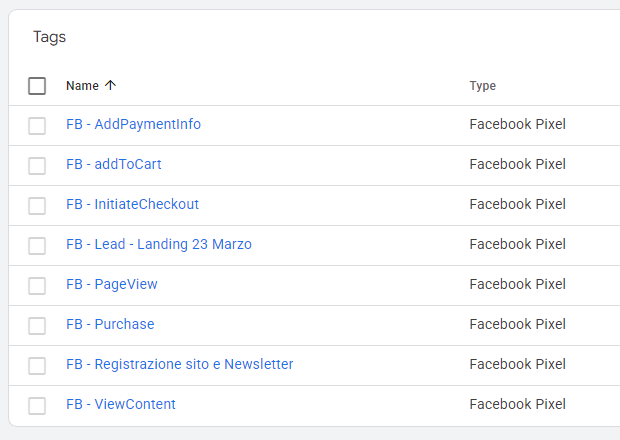Screen dimensions: 620x440
Task: Open the FB - AddPaymentInfo tag
Action: 133,124
